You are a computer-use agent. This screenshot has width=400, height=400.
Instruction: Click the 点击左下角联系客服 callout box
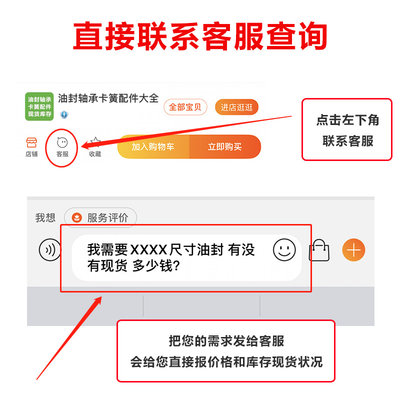point(347,129)
